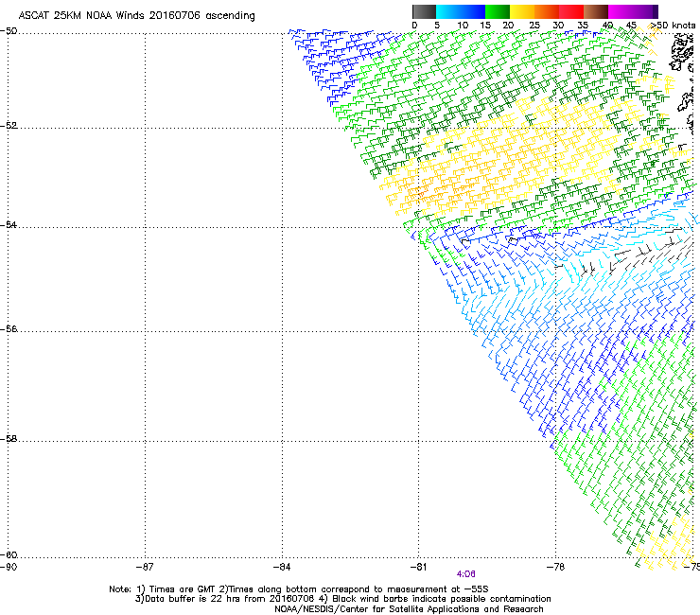Select the yellow 20-25 knots legend swatch
This screenshot has height=615, width=700.
click(x=522, y=11)
